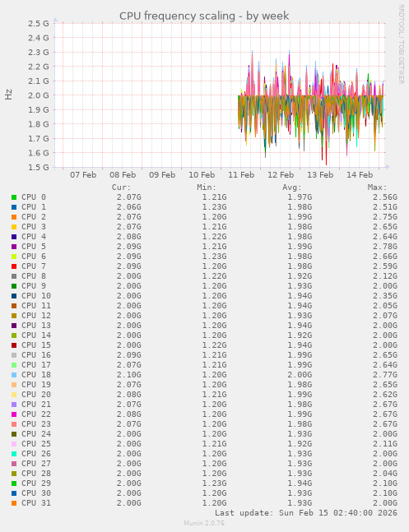Image resolution: width=409 pixels, height=532 pixels.
Task: Click the CPU 4 dark blue color swatch
Action: (14, 237)
